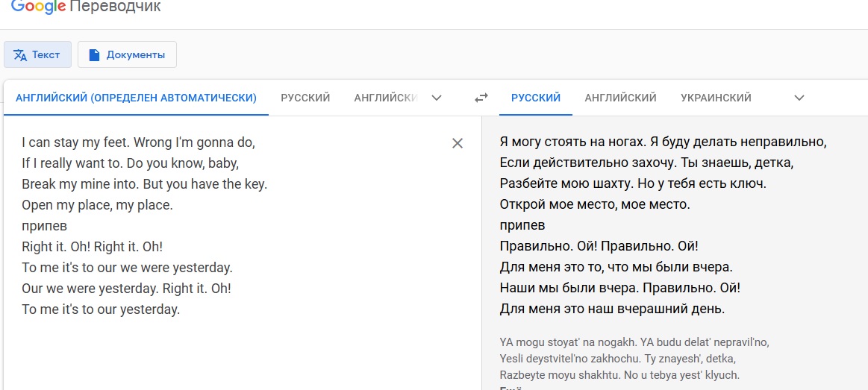Screen dimensions: 868x390
Task: Click the translated line 'Для меня это наш вчерашний день.'
Action: pyautogui.click(x=612, y=309)
